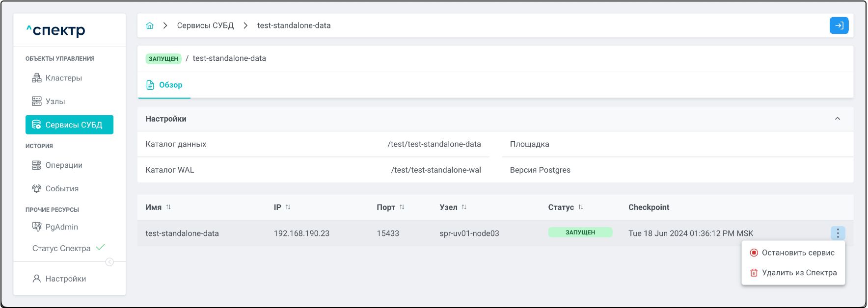Choose Удалить из Спектра from the menu
The image size is (868, 308).
coord(799,273)
